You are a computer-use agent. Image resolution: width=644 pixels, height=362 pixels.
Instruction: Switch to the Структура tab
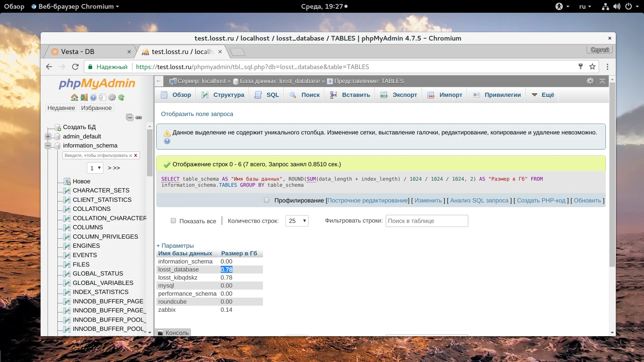[223, 95]
